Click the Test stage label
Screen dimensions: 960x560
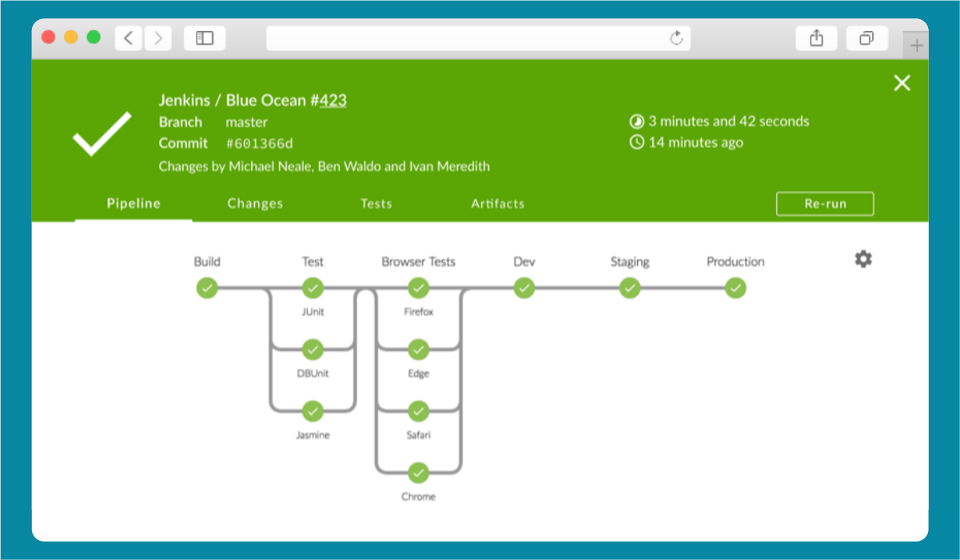point(313,261)
